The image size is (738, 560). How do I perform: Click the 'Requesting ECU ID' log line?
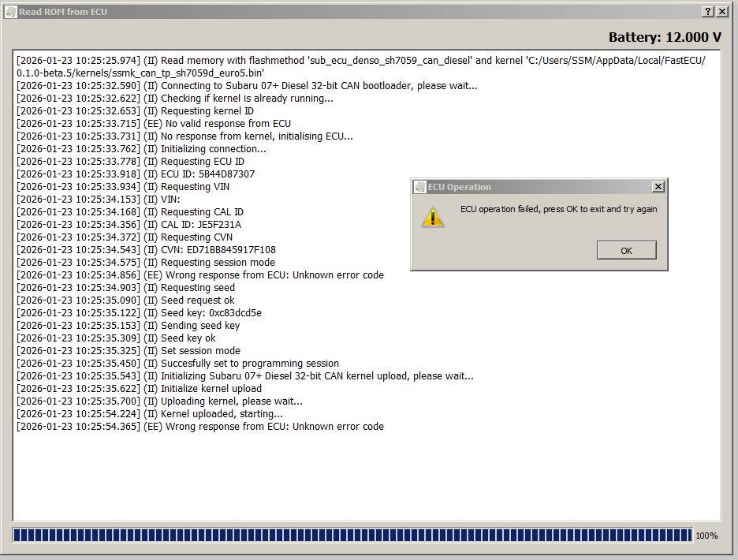point(130,161)
